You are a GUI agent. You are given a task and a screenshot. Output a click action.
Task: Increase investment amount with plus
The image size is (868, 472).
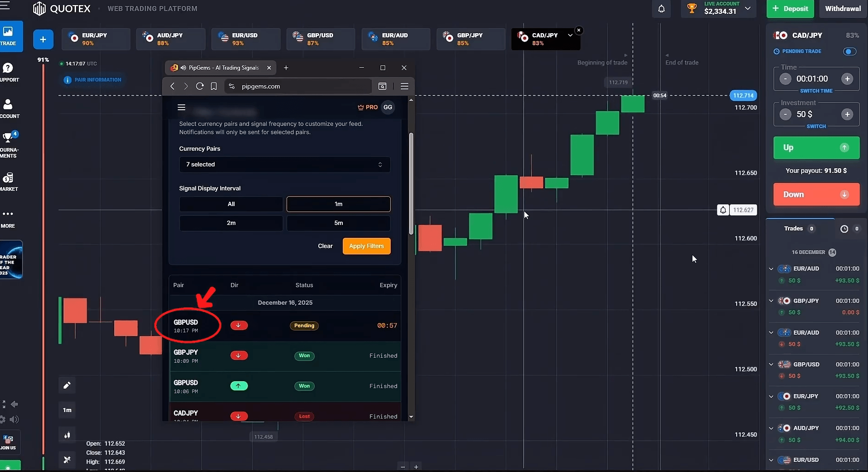click(x=847, y=114)
